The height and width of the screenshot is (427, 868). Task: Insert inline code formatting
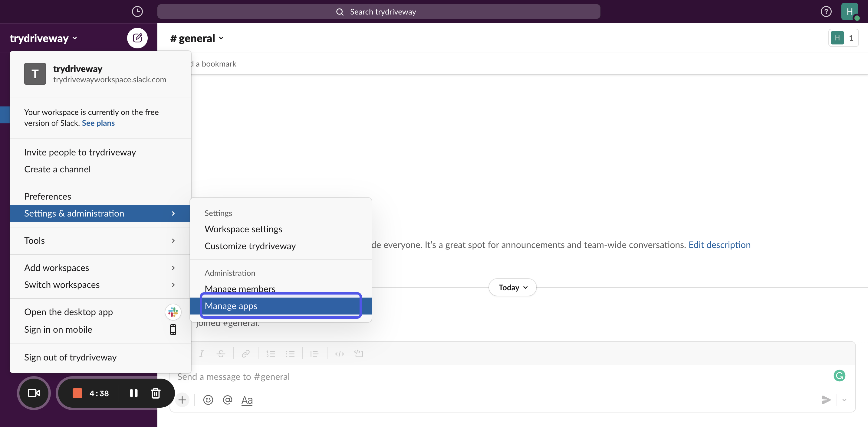tap(339, 354)
